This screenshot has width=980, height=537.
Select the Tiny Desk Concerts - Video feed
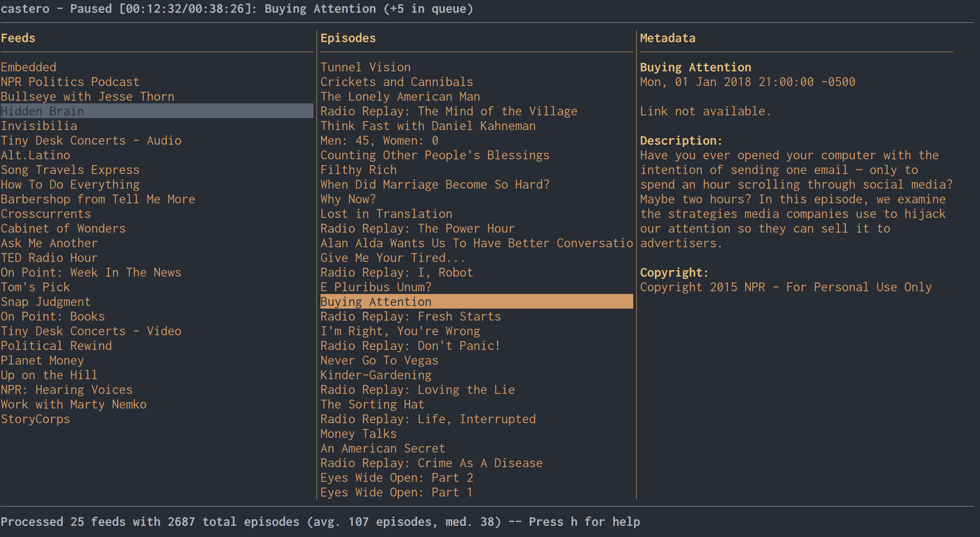point(91,331)
